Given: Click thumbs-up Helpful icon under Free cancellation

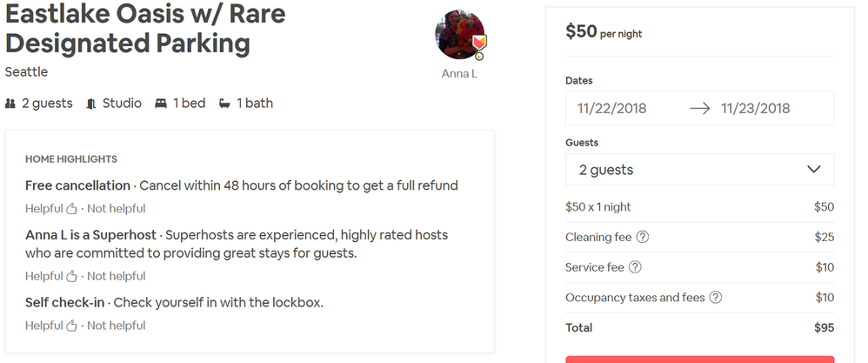Looking at the screenshot, I should coord(72,208).
